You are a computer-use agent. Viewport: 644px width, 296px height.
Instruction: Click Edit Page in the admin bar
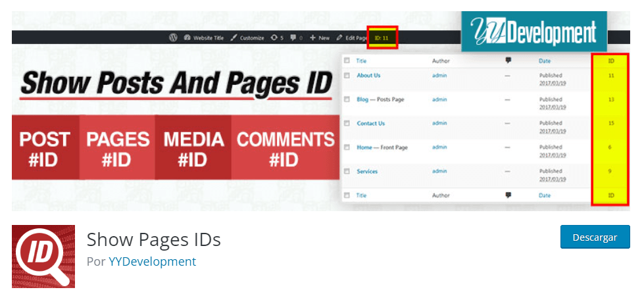pyautogui.click(x=351, y=37)
